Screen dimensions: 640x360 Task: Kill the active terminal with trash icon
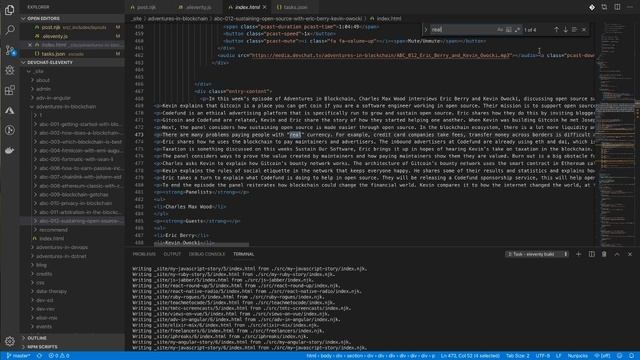[x=604, y=254]
